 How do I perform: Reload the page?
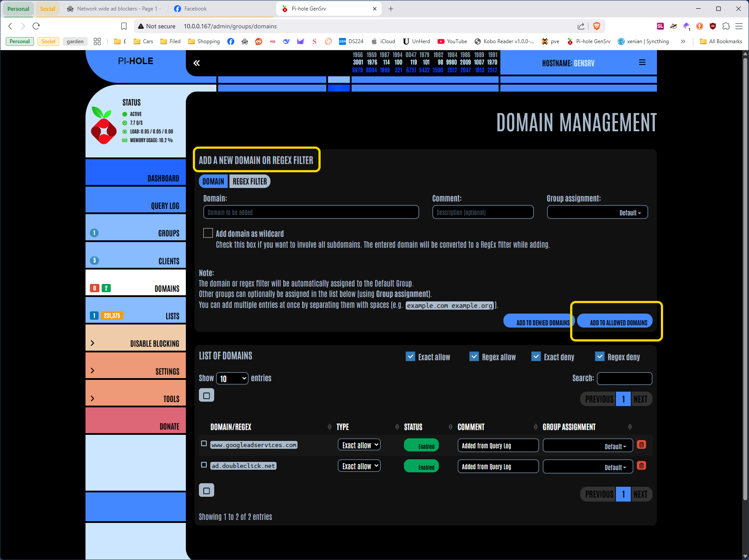(x=36, y=26)
